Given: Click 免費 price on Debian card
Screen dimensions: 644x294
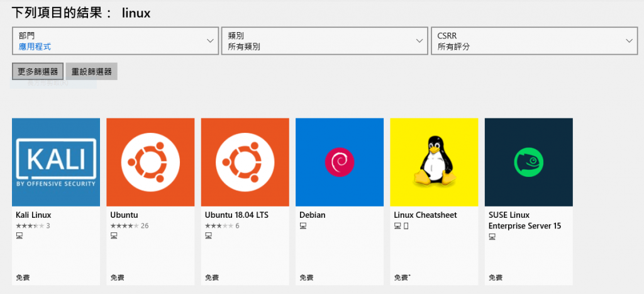Looking at the screenshot, I should 306,278.
